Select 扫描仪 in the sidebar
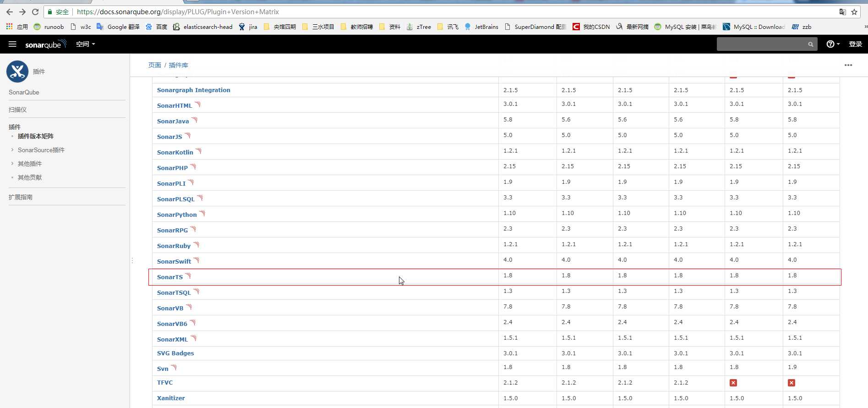This screenshot has height=408, width=868. [17, 110]
